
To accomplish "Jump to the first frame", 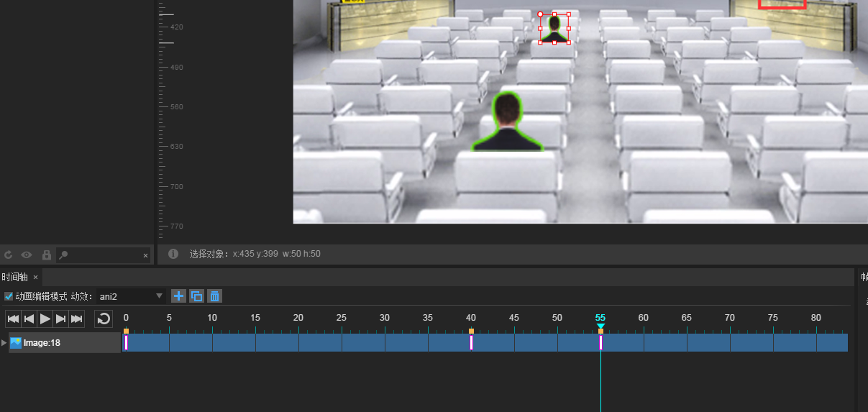I will pos(13,319).
